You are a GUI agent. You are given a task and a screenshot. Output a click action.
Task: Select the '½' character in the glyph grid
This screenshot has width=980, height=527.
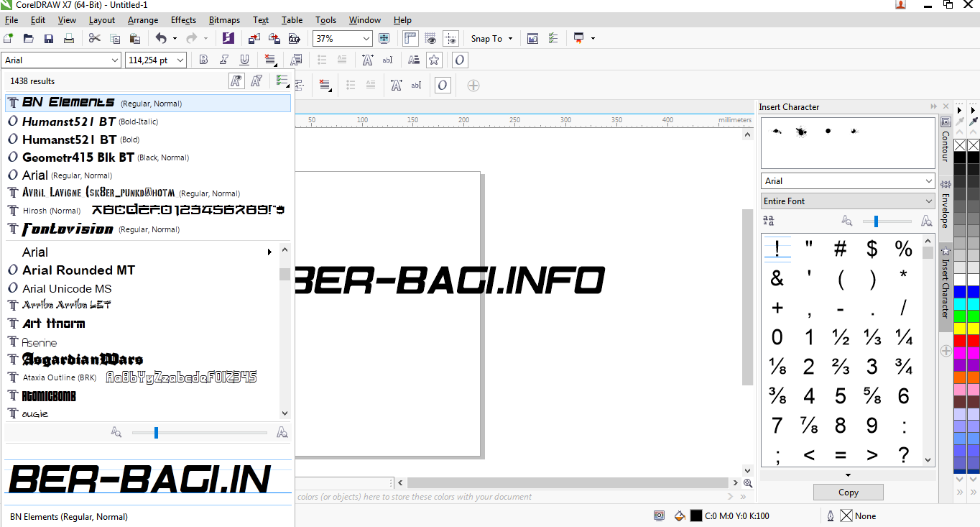pyautogui.click(x=841, y=337)
